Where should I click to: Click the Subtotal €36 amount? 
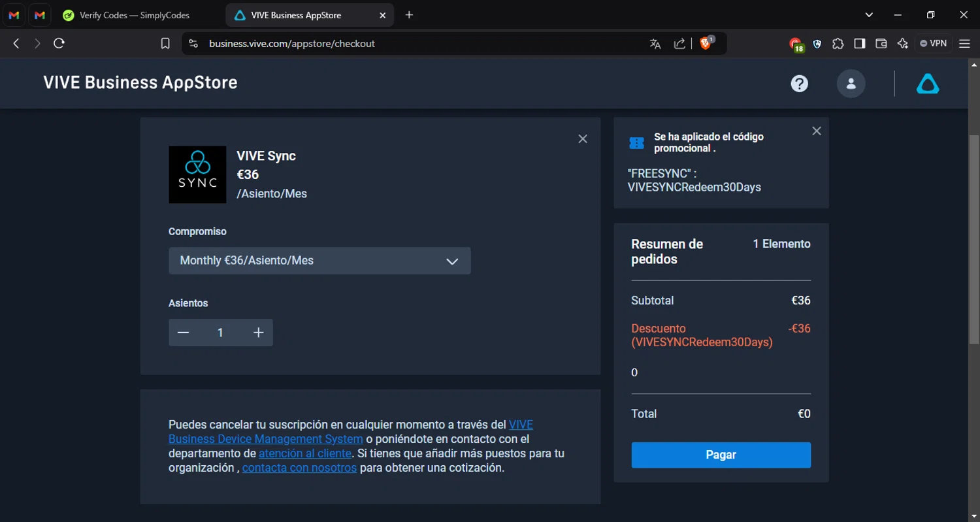pos(801,301)
